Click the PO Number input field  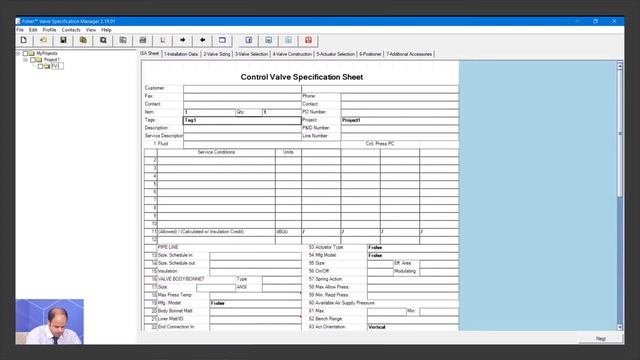[400, 112]
